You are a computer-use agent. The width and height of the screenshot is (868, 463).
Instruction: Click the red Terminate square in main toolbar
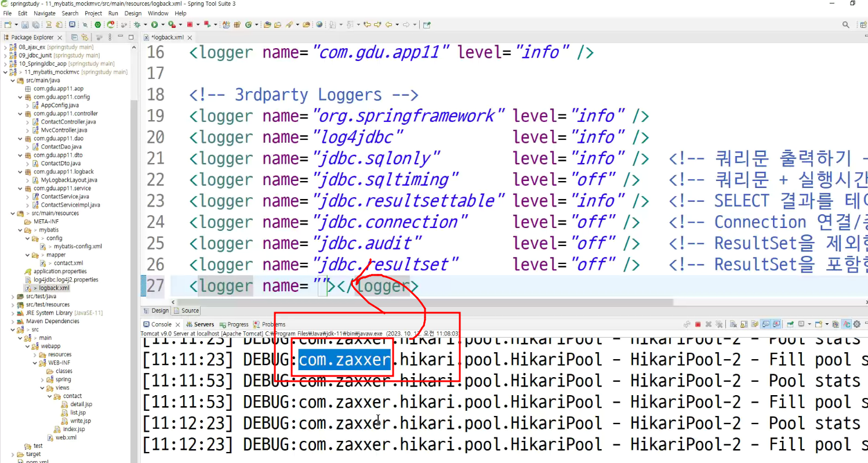point(190,25)
